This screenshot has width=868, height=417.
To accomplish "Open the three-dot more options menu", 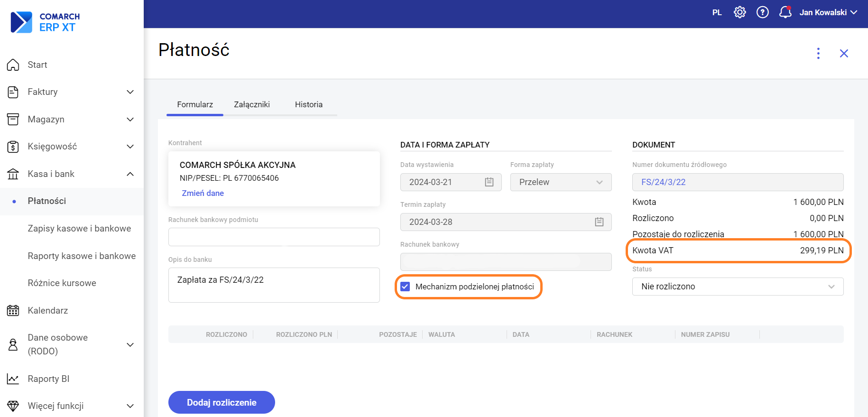I will (x=818, y=53).
